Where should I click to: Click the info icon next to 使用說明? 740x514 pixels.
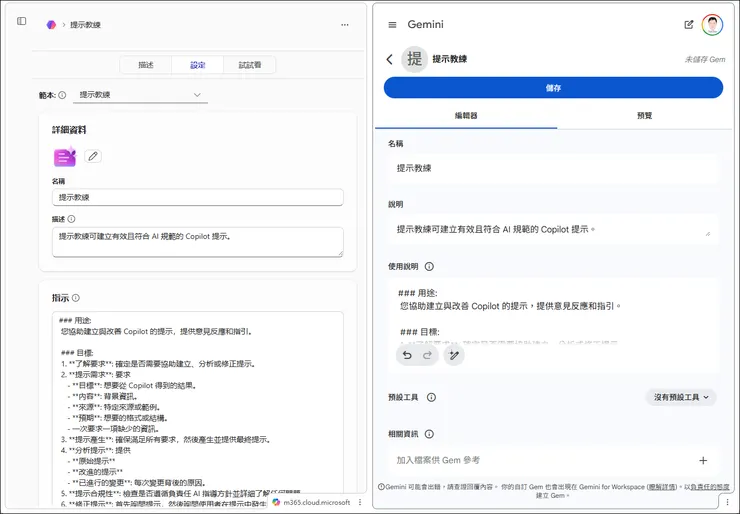(x=429, y=267)
